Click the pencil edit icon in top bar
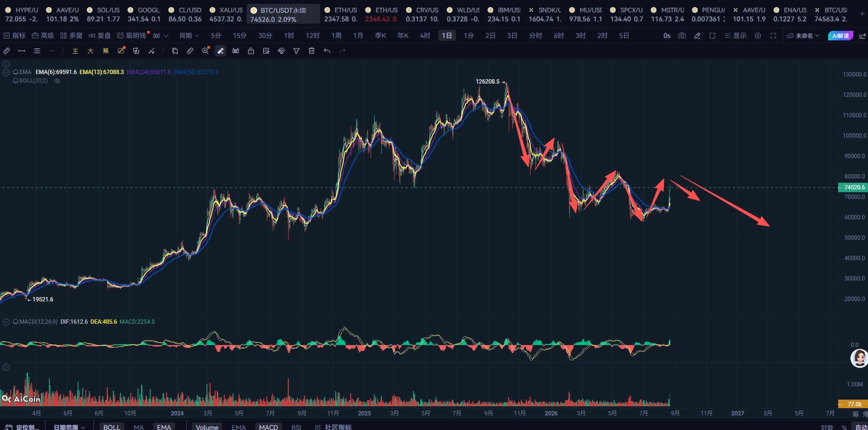Viewport: 868px width, 430px height. (697, 36)
